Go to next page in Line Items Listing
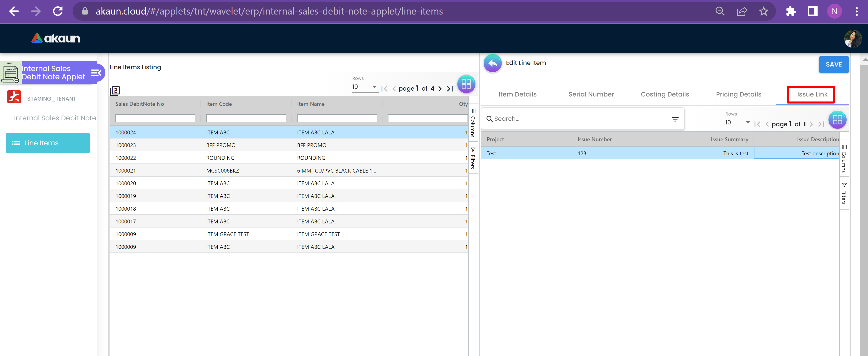The image size is (868, 356). pyautogui.click(x=440, y=89)
